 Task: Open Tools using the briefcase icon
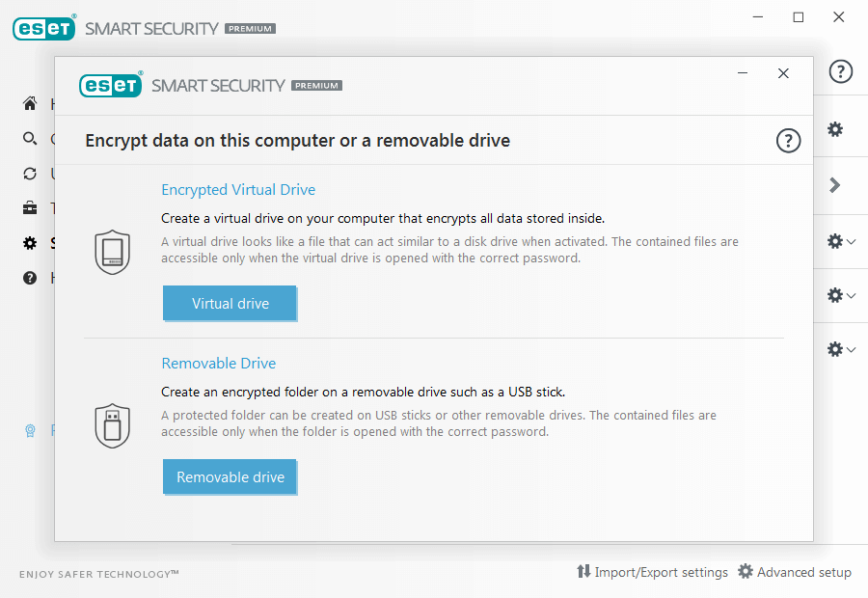pos(29,207)
